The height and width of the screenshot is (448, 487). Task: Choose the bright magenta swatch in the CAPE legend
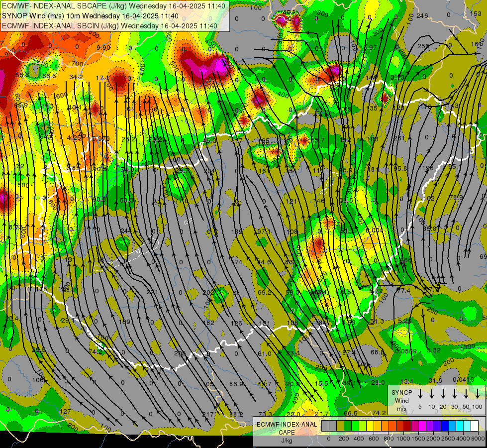(422, 426)
